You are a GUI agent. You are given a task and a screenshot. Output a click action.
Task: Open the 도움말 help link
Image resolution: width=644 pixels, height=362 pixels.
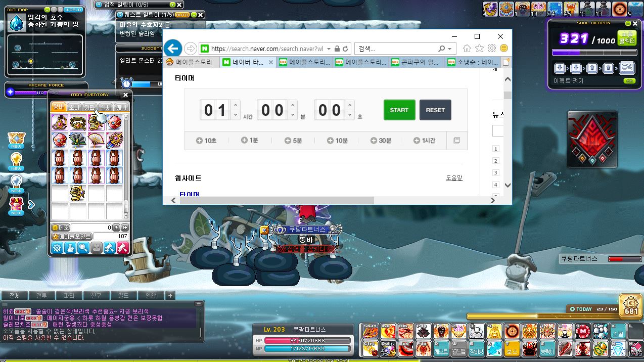(454, 178)
